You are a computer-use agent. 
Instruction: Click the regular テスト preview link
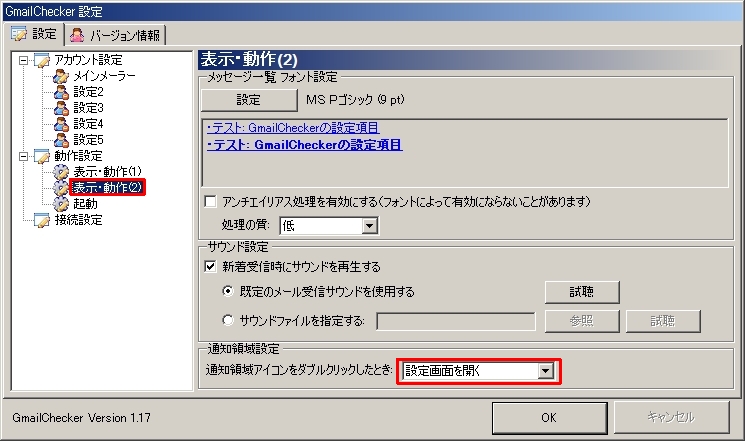pyautogui.click(x=293, y=128)
